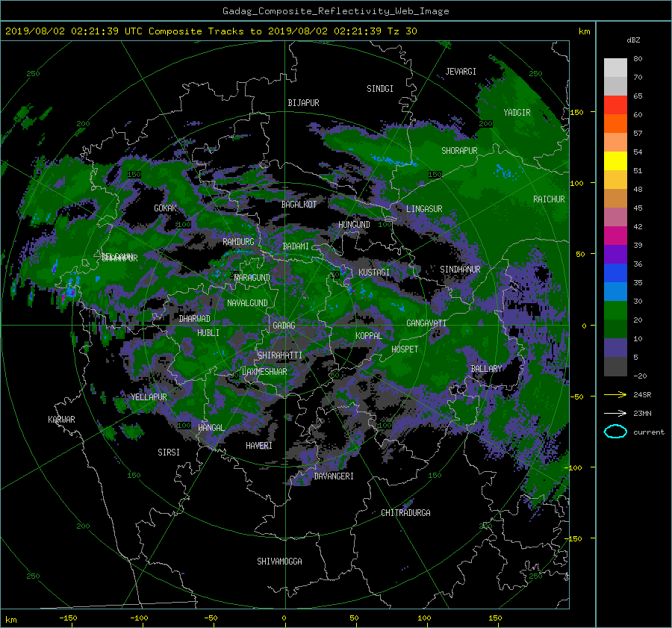Click the CHITRADURGA city label

click(405, 513)
